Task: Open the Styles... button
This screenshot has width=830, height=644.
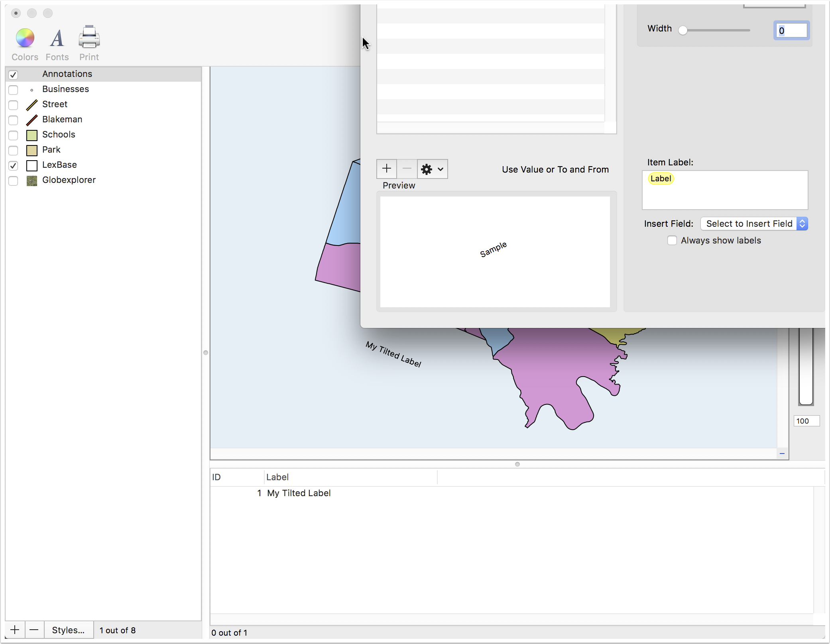Action: tap(68, 630)
